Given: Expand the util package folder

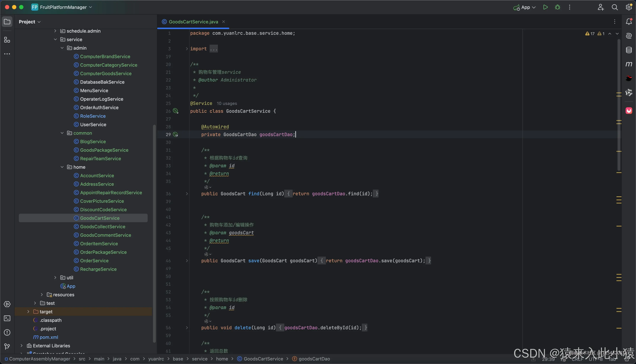Looking at the screenshot, I should point(55,278).
